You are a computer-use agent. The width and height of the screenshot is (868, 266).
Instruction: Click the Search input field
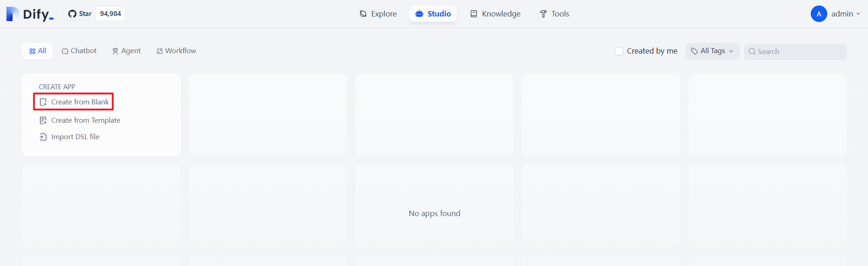(x=795, y=51)
